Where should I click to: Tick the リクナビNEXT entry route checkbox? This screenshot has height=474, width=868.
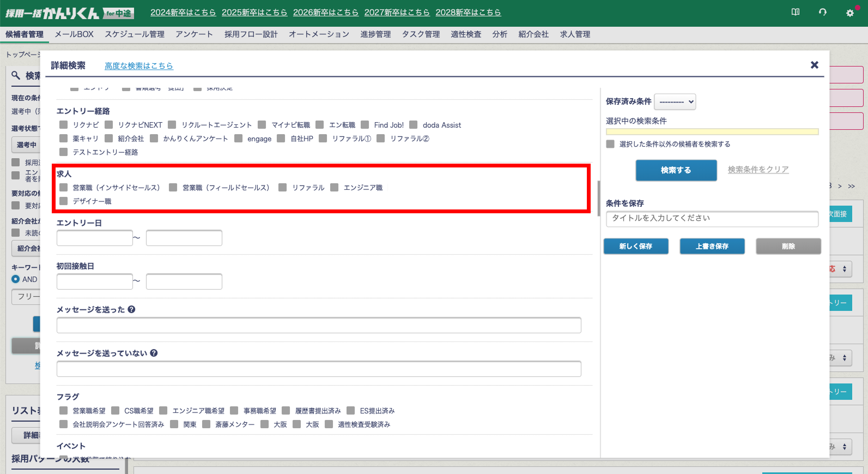pos(109,125)
